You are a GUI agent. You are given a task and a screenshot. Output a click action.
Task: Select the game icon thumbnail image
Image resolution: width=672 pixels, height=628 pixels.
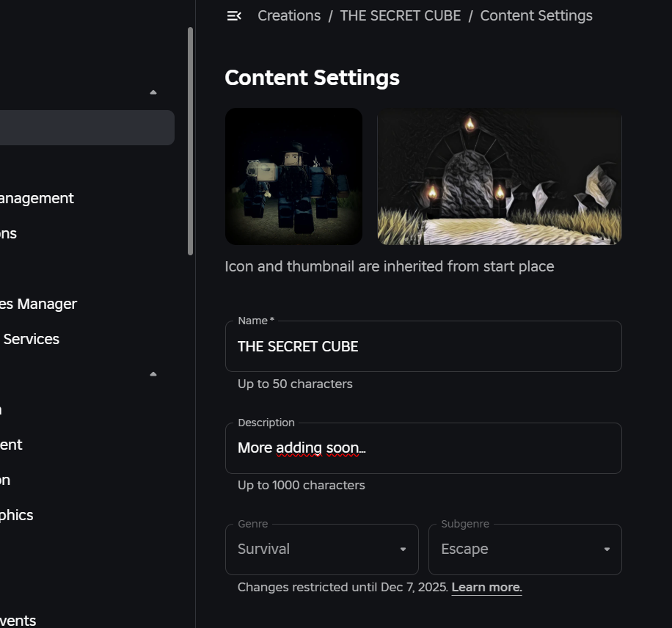pos(293,176)
